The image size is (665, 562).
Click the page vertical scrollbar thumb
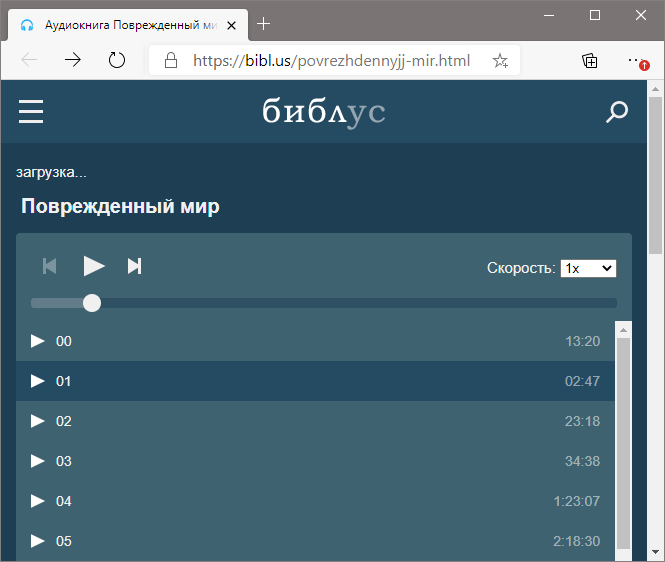(656, 176)
